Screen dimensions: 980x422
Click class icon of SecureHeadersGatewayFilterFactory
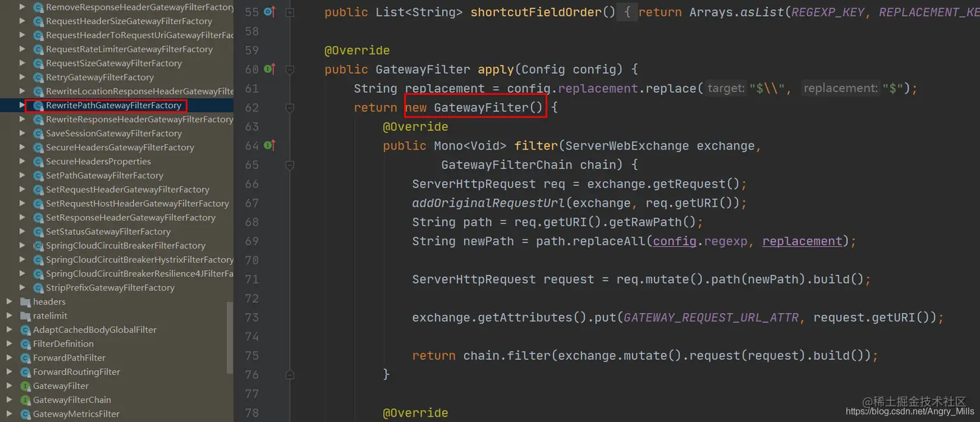pyautogui.click(x=38, y=148)
